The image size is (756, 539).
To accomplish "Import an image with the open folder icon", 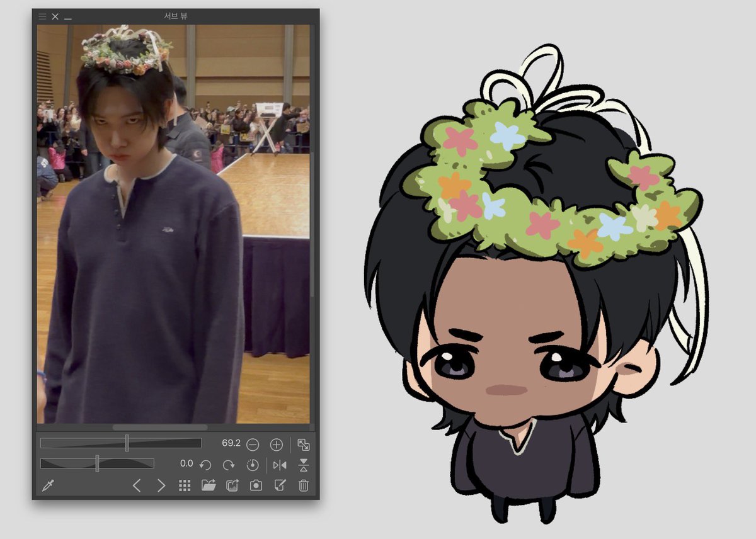I will point(209,485).
